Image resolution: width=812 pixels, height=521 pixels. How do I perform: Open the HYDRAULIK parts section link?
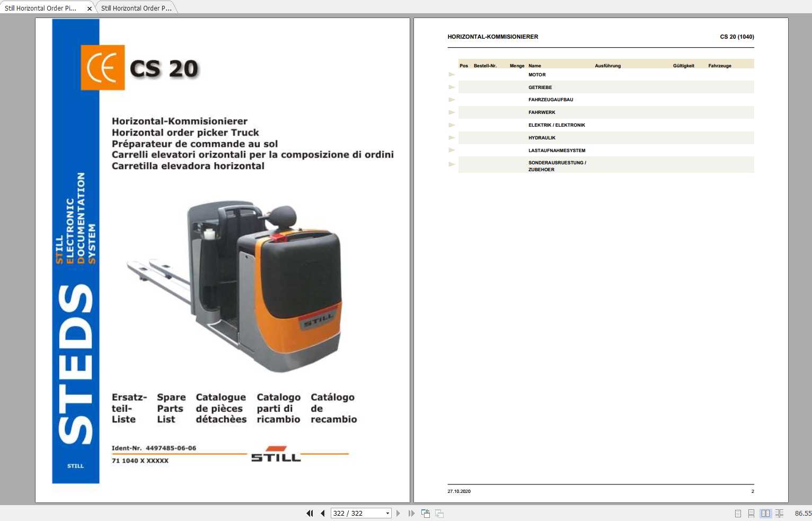pos(542,137)
